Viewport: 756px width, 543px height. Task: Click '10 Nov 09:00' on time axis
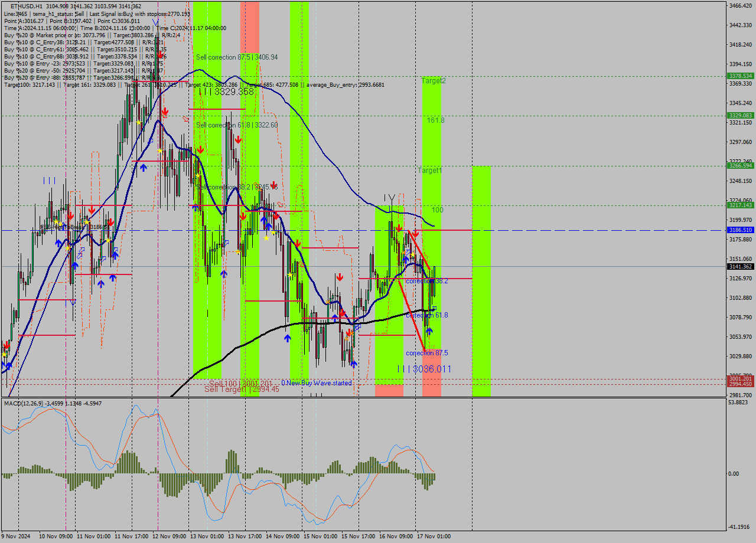(x=56, y=537)
